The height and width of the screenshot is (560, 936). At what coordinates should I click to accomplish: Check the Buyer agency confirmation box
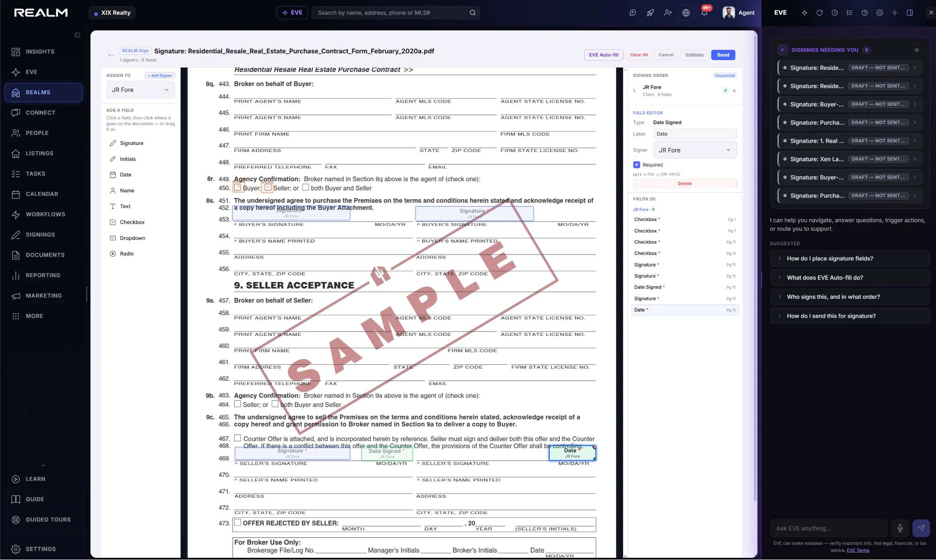238,187
